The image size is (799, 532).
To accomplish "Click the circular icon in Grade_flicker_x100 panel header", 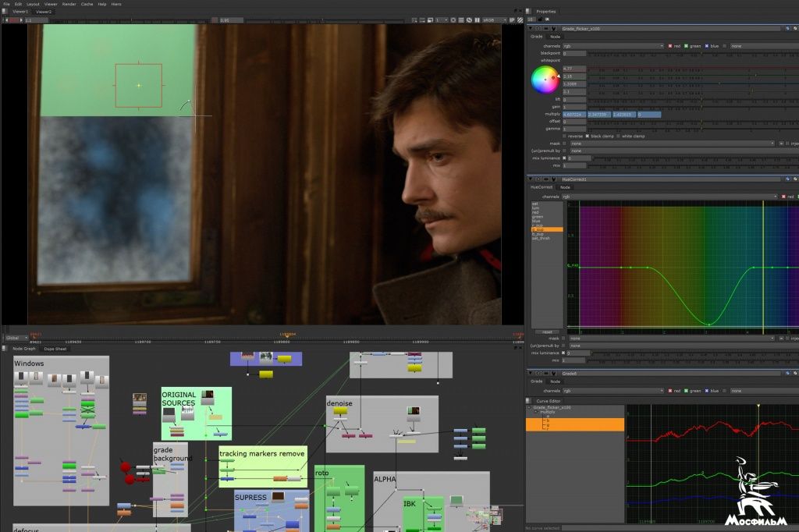I will pyautogui.click(x=538, y=29).
